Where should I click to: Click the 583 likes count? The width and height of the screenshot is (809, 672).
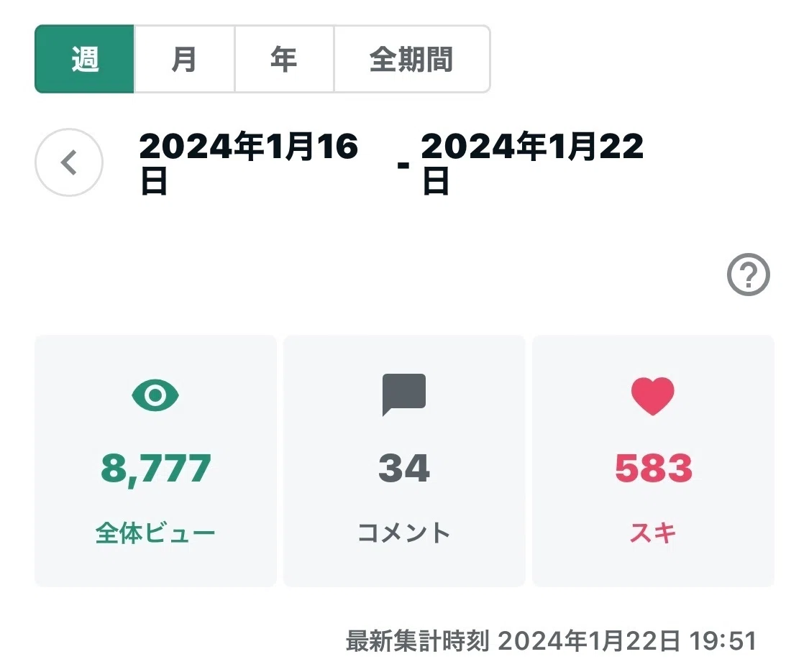pyautogui.click(x=653, y=469)
